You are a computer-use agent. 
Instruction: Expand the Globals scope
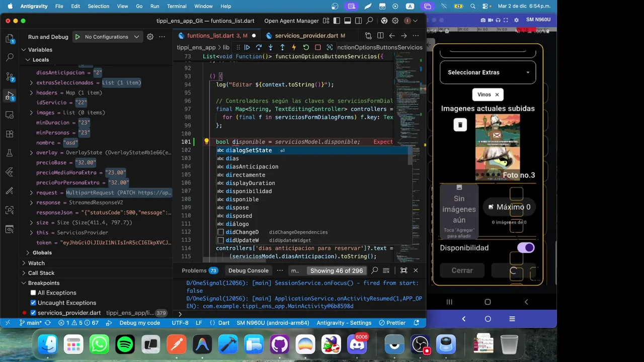pyautogui.click(x=28, y=252)
